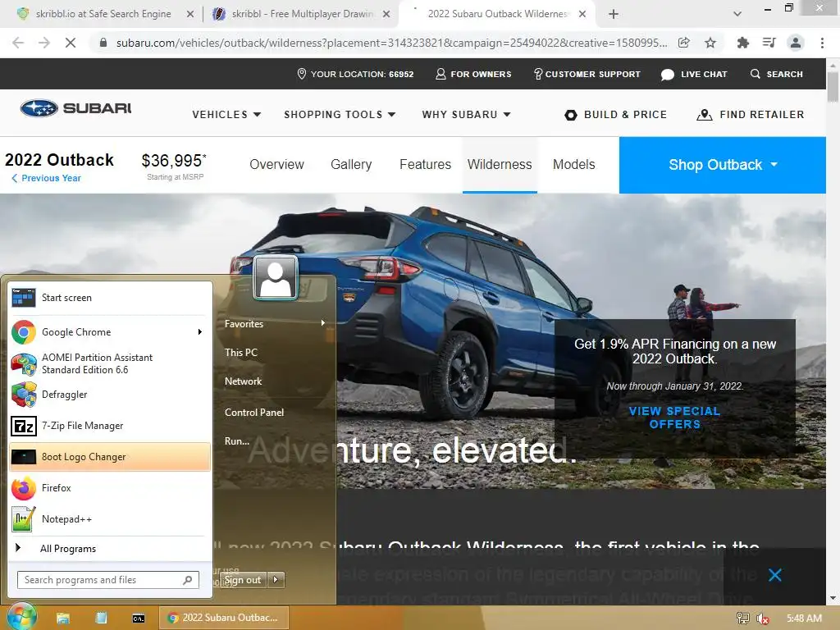Image resolution: width=840 pixels, height=630 pixels.
Task: Click the muted volume tray icon
Action: (762, 619)
